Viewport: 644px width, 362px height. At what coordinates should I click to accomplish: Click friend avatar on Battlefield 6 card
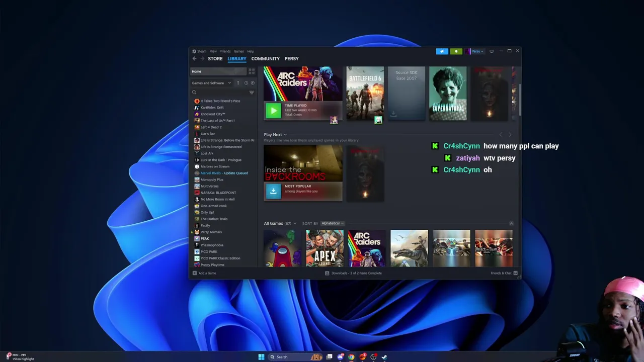(378, 120)
